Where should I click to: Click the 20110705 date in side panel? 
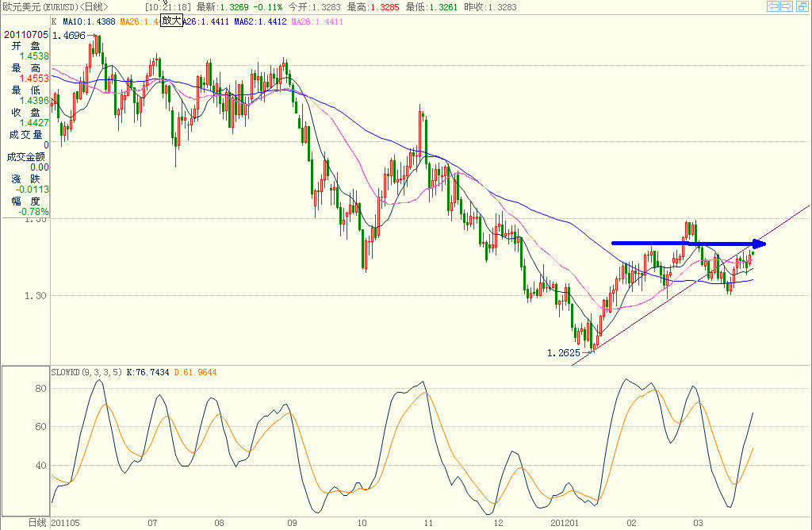coord(26,35)
